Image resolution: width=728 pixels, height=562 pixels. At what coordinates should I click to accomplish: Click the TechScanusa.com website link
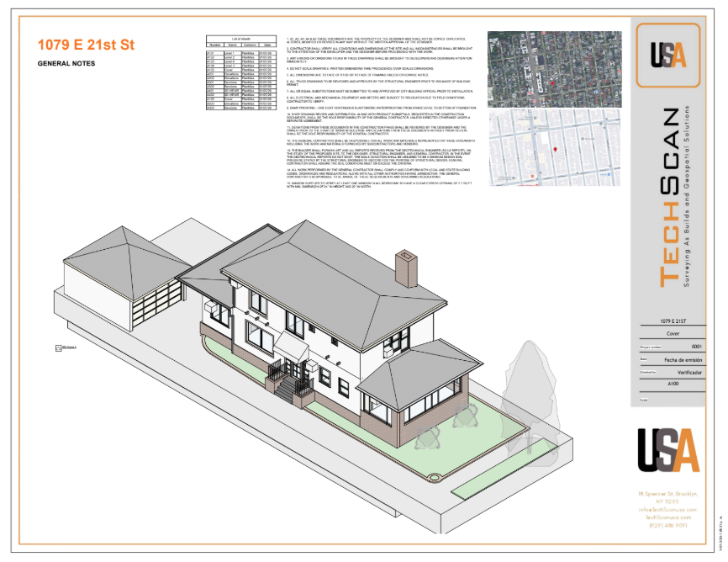pos(667,517)
